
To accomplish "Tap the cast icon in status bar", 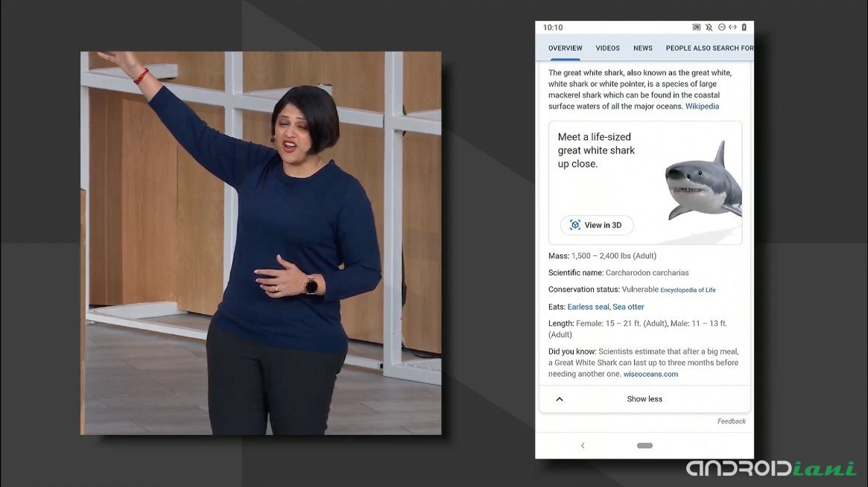I will click(x=697, y=27).
